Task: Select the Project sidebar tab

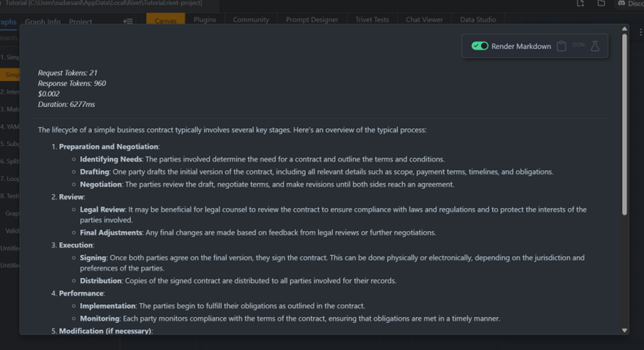Action: click(x=81, y=21)
